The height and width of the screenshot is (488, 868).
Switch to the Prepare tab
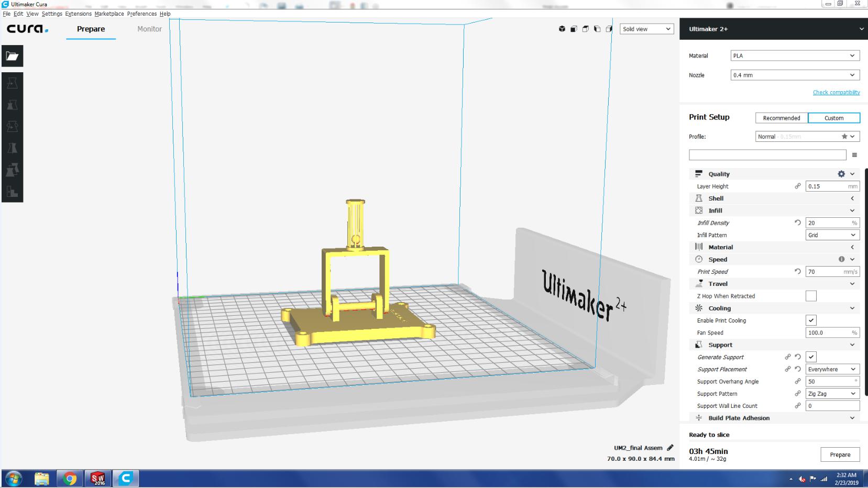tap(91, 29)
